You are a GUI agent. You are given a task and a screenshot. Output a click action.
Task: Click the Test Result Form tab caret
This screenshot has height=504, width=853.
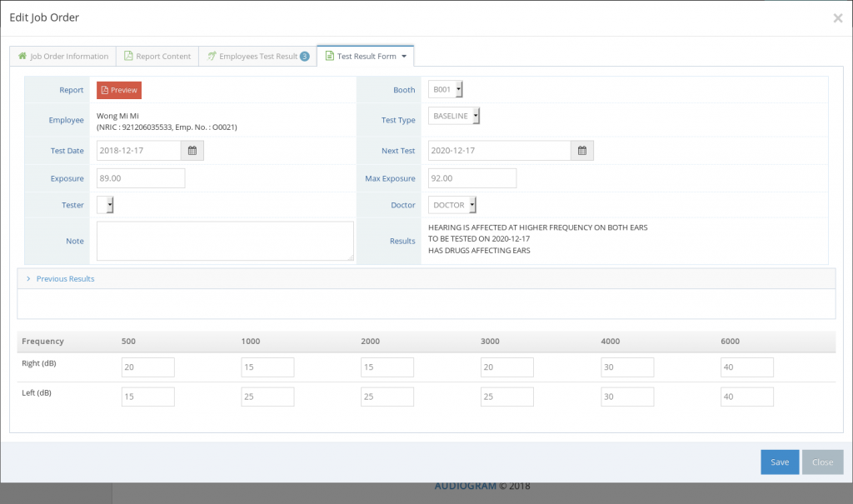404,57
